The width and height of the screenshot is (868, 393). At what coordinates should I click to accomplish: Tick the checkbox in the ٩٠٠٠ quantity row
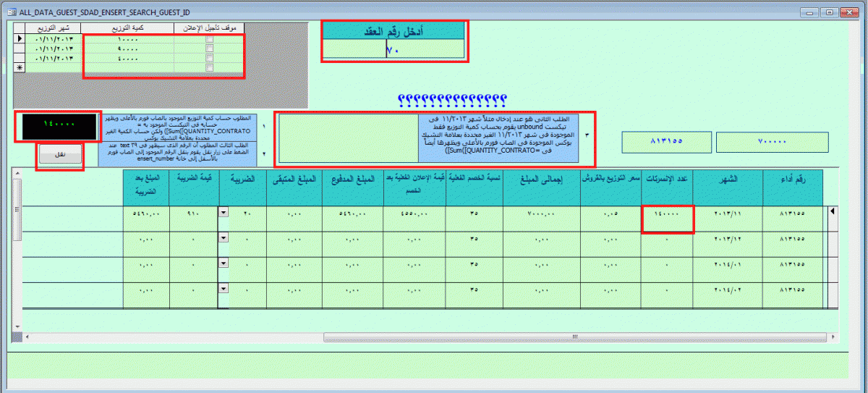[x=209, y=48]
